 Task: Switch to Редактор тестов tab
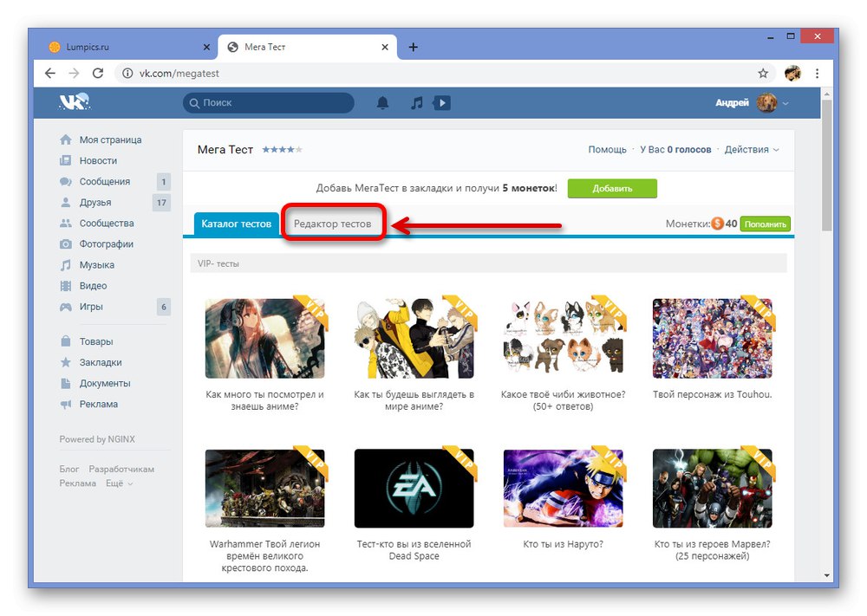pos(332,224)
